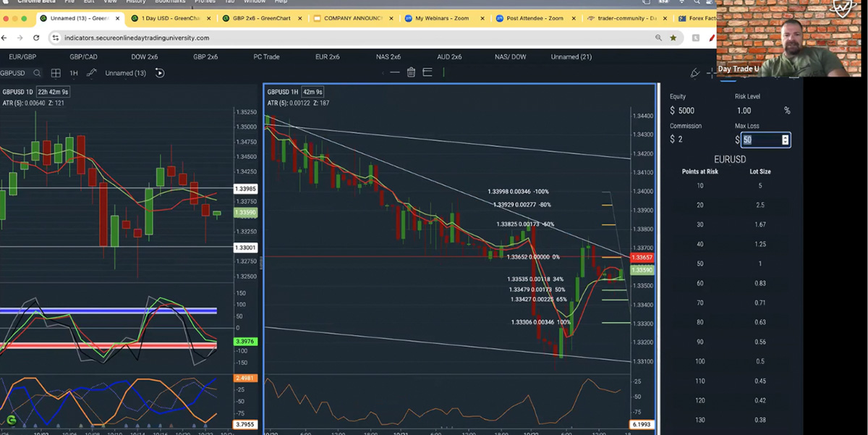Click the green 3.3976 indicator value label
This screenshot has height=435, width=868.
coord(245,341)
